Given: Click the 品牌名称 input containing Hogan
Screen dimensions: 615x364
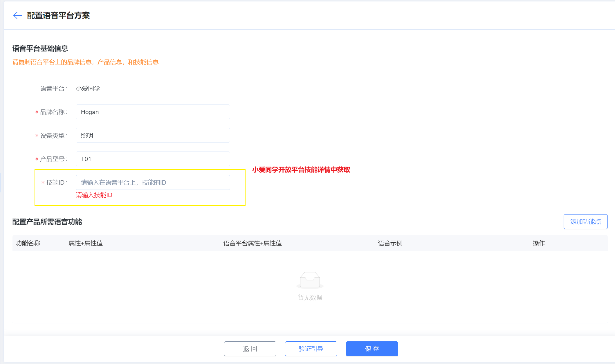Looking at the screenshot, I should (x=153, y=112).
